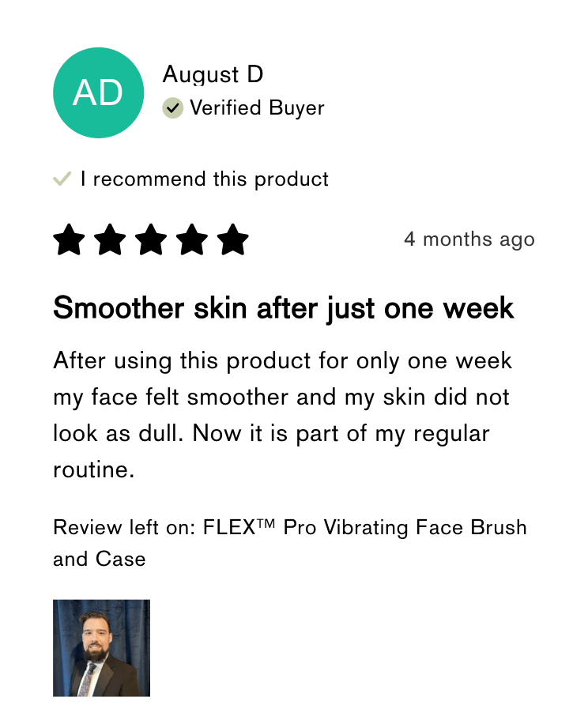Image resolution: width=588 pixels, height=716 pixels.
Task: Click the second rating star
Action: coord(110,239)
